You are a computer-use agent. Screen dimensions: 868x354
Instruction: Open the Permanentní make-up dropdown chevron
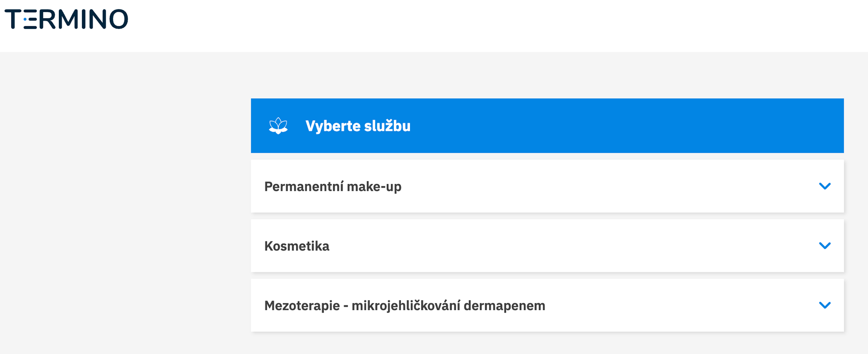tap(825, 186)
